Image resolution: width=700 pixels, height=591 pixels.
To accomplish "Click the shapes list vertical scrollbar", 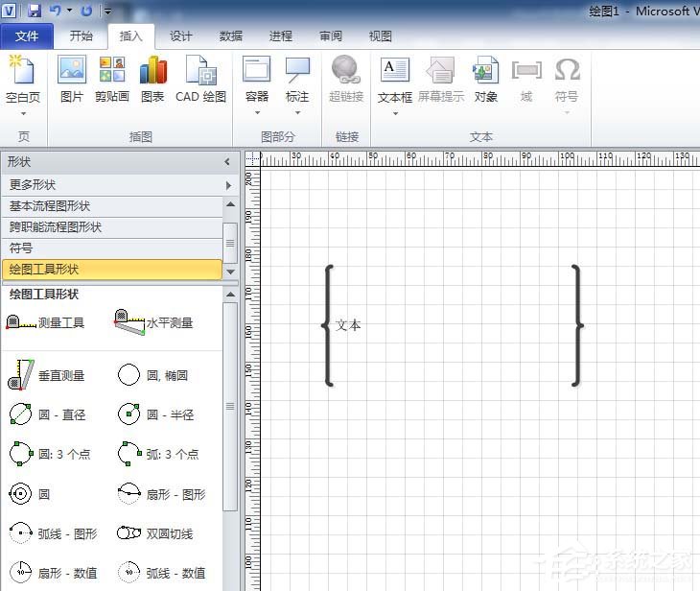I will (230, 406).
